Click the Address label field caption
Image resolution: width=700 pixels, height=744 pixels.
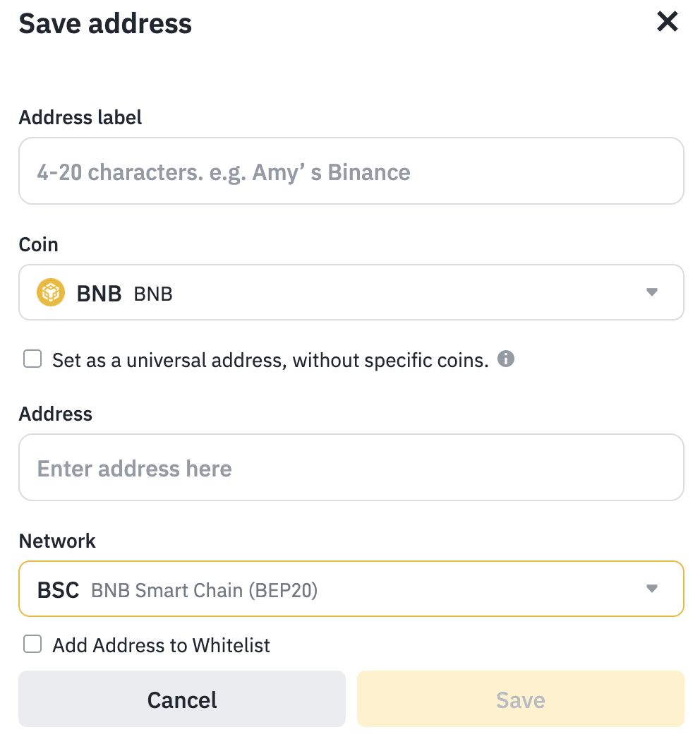click(80, 117)
